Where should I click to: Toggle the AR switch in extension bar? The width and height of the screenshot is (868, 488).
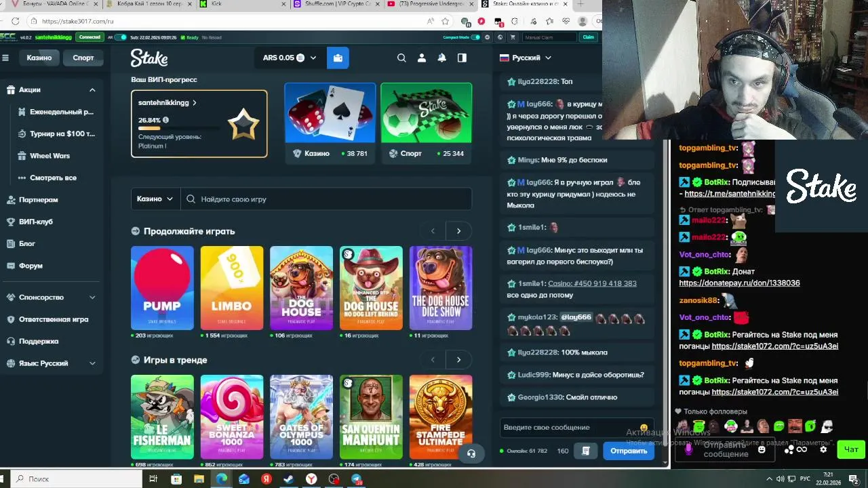121,37
